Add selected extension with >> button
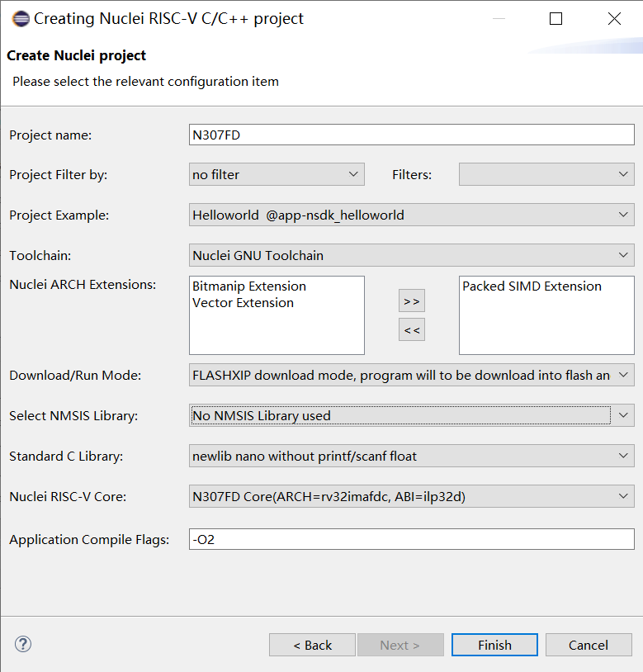Screen dimensions: 643x672 [x=412, y=301]
